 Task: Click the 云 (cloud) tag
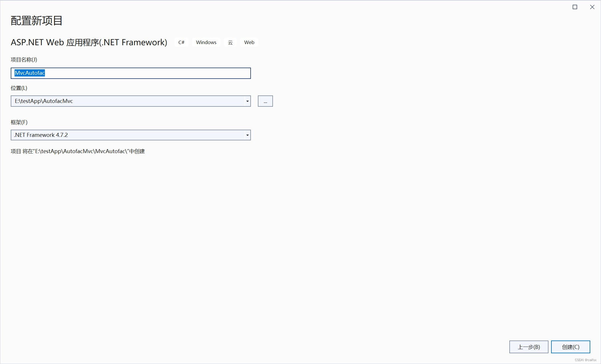point(230,42)
